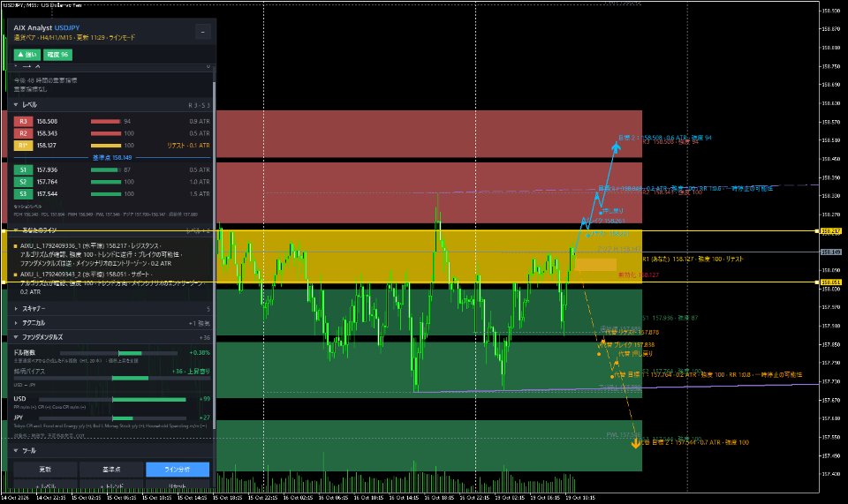848x504 pixels.
Task: Collapse the ツール section
Action: coord(16,450)
